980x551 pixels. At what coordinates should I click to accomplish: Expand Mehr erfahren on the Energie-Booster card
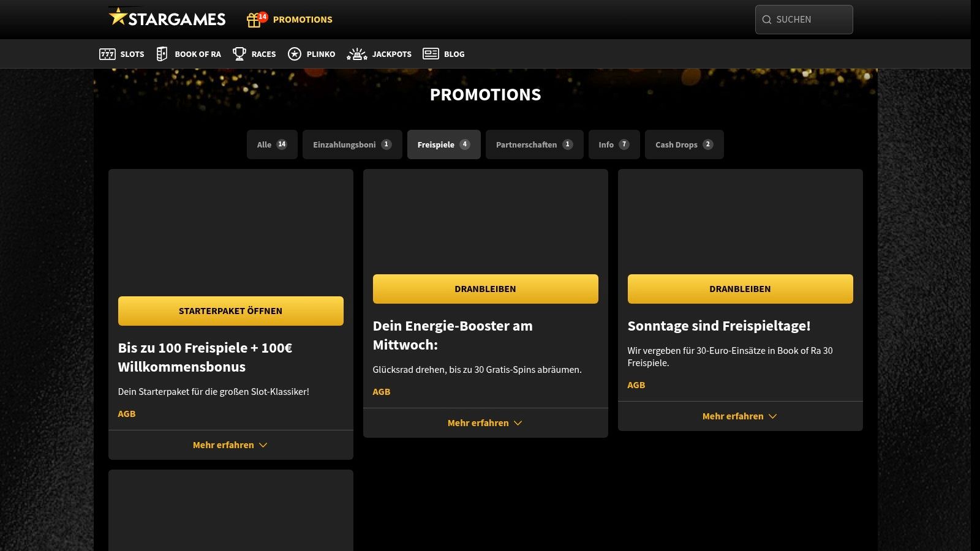point(486,423)
